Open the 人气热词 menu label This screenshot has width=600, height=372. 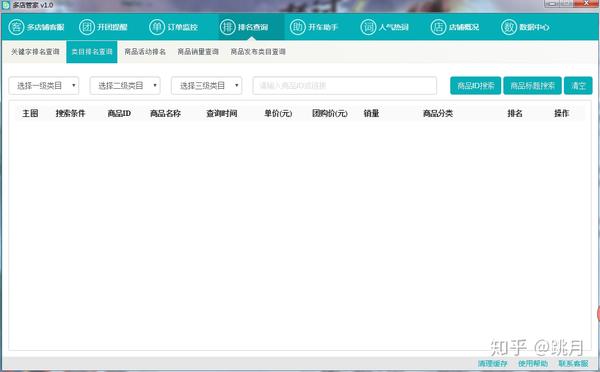[x=394, y=27]
